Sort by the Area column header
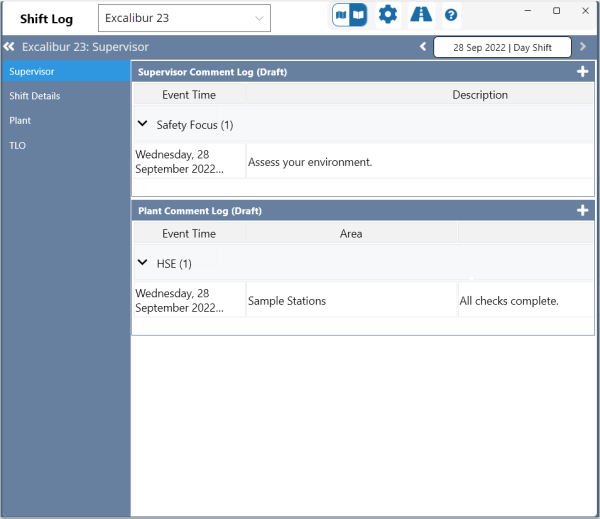 351,233
